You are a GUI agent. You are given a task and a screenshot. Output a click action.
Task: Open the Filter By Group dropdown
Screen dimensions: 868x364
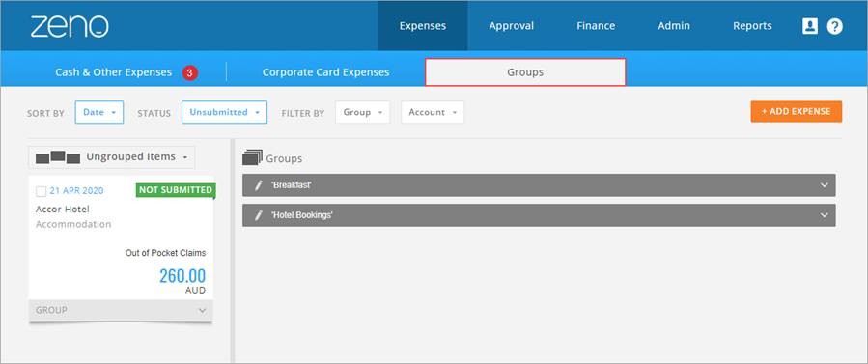(x=363, y=112)
